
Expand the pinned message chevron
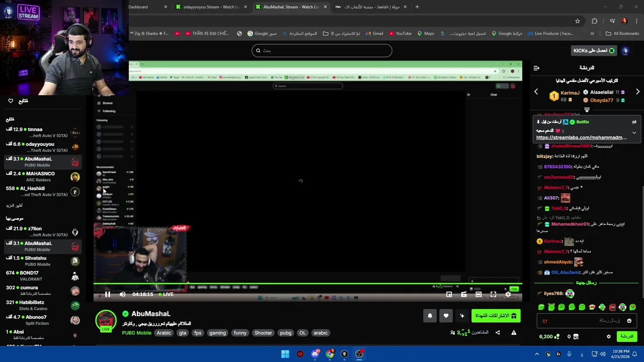click(634, 133)
